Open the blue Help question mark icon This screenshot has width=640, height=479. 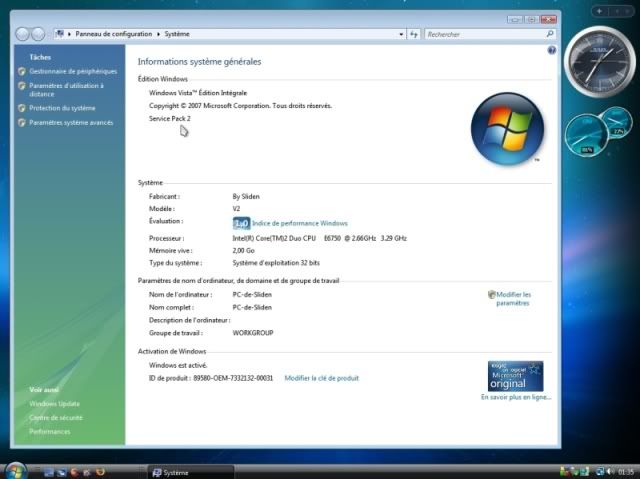(551, 50)
